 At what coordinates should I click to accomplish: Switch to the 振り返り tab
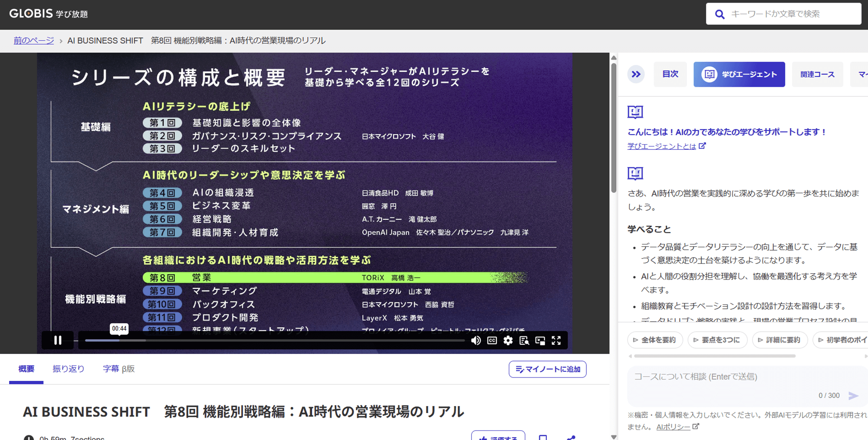[x=69, y=369]
